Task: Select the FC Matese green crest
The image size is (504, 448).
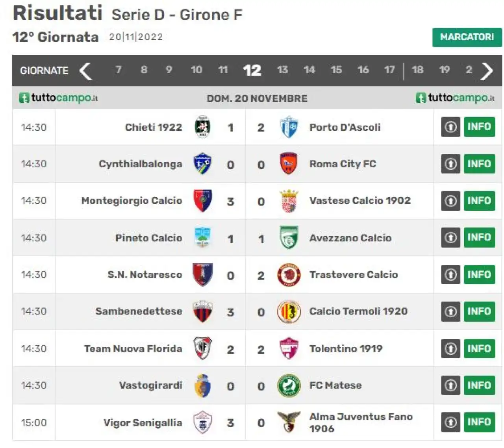Action: click(289, 385)
